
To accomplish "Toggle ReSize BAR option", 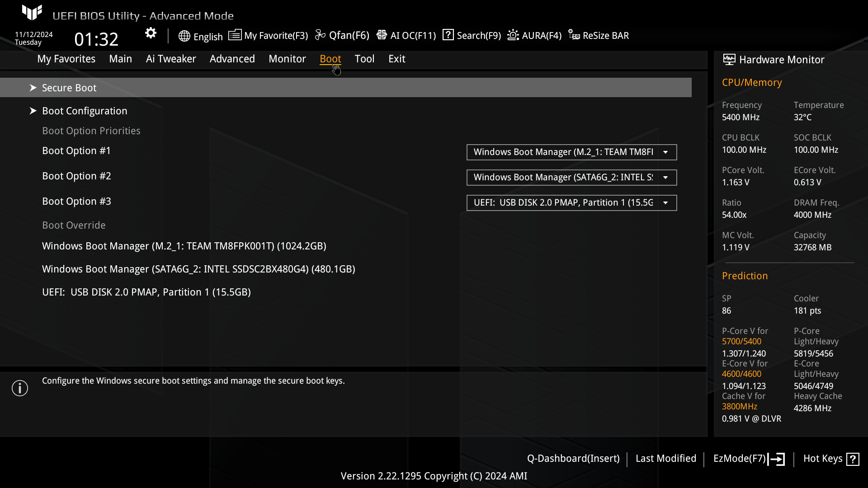I will tap(599, 35).
